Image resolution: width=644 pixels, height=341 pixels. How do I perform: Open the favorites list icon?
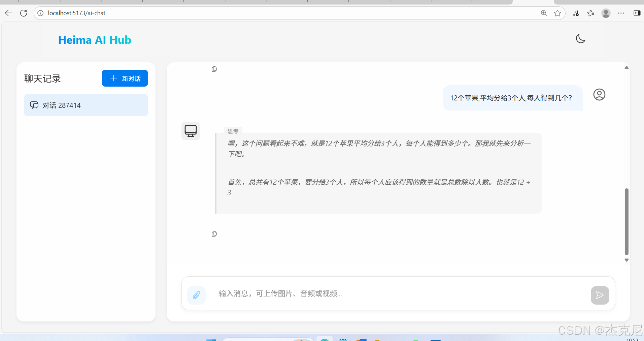[591, 13]
